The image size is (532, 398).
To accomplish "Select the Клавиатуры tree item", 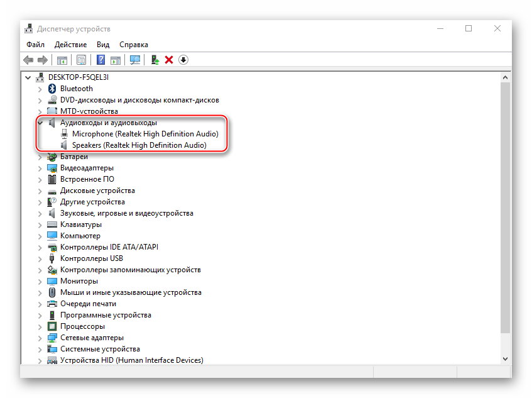I will pos(80,224).
